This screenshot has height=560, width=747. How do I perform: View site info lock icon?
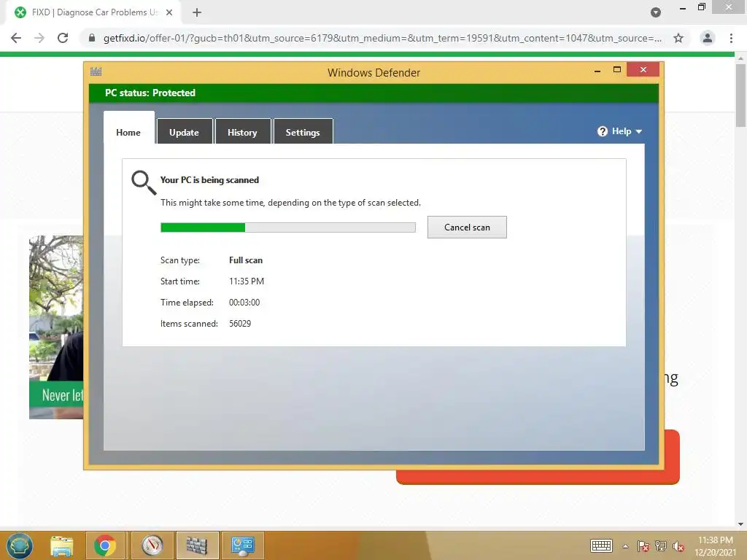(x=92, y=38)
